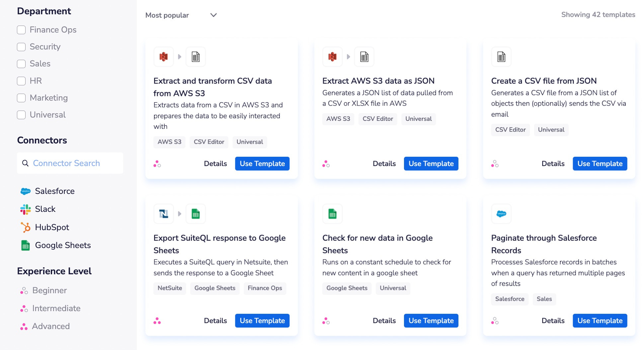The height and width of the screenshot is (350, 644).
Task: Filter by Intermediate experience level
Action: 50,308
